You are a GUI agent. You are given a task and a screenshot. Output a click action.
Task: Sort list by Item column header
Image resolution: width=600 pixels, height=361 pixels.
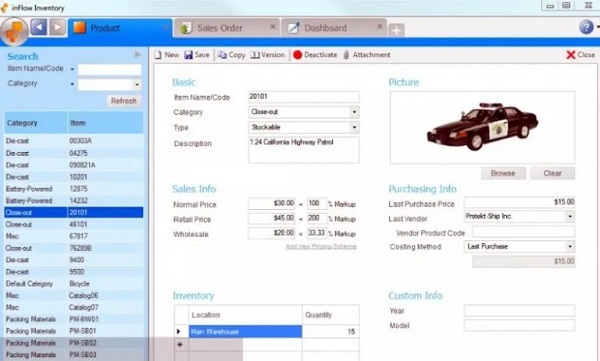click(x=105, y=123)
